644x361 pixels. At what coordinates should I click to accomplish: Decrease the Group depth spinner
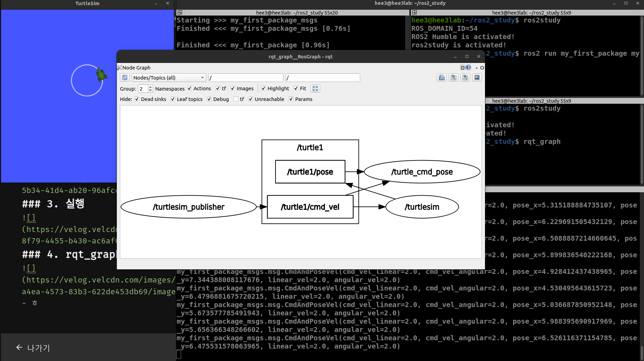150,91
